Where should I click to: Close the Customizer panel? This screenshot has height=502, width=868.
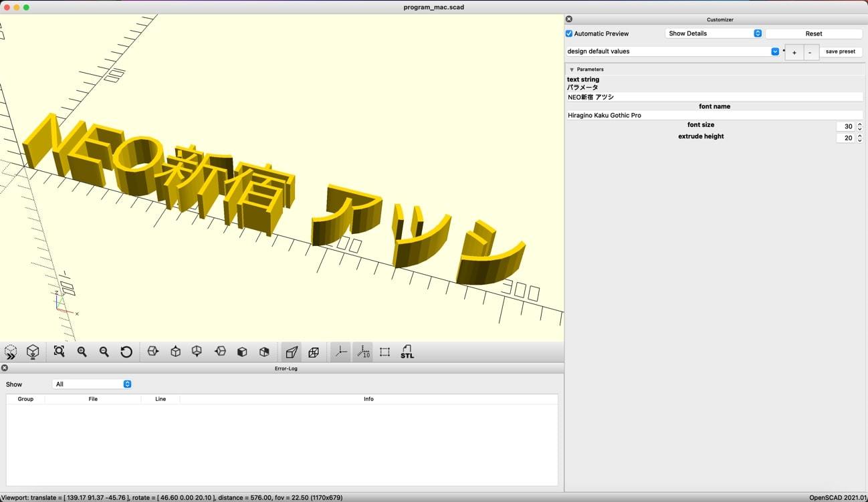tap(569, 19)
